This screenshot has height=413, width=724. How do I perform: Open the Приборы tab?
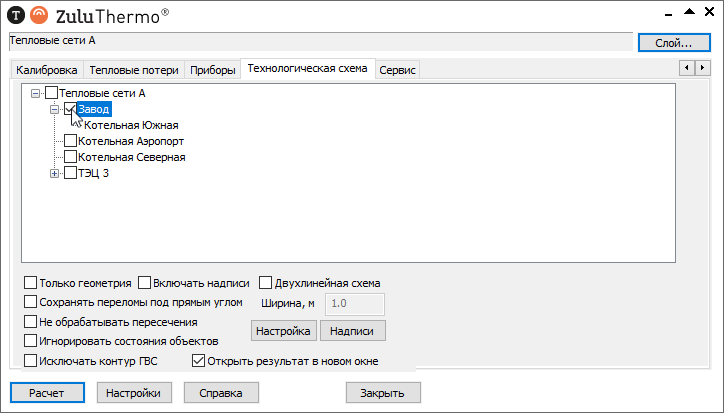[x=213, y=70]
